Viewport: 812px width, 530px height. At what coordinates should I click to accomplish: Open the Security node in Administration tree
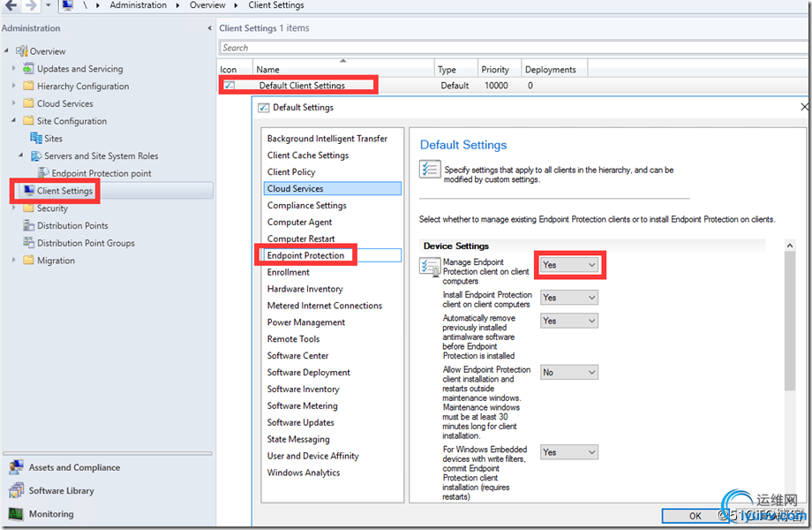click(52, 208)
